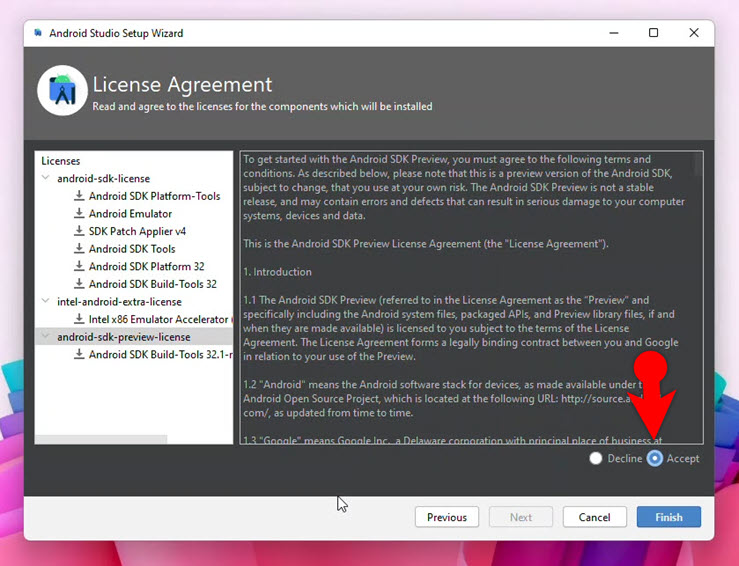Select Intel x86 Emulator Accelerator entry
Viewport: 739px width, 566px height.
click(x=160, y=319)
